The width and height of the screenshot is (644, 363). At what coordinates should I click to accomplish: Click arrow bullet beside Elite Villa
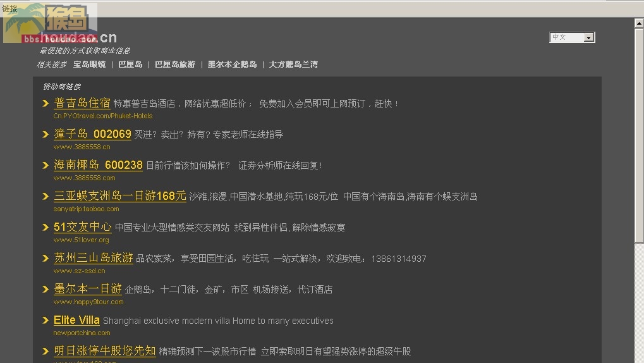pos(46,320)
